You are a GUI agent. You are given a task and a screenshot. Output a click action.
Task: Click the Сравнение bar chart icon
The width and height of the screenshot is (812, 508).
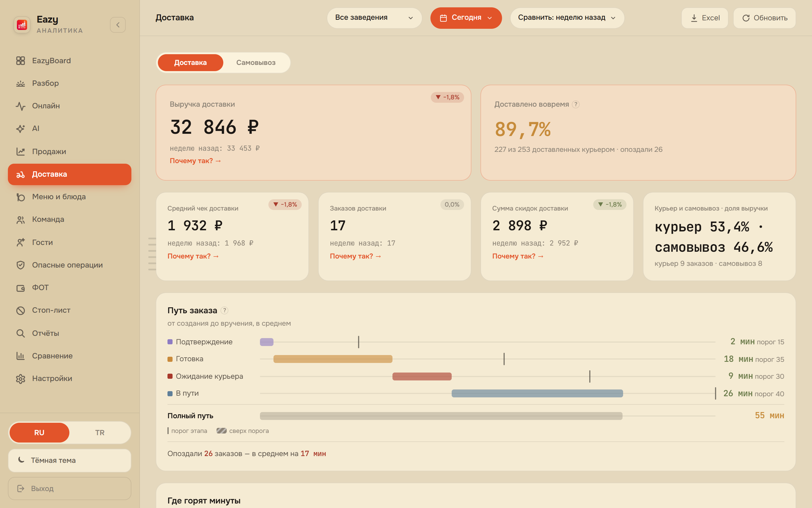click(x=21, y=356)
